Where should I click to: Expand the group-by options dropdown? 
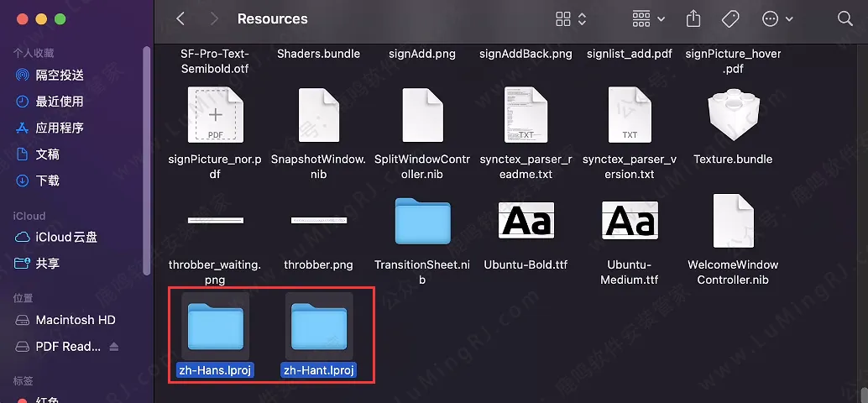pyautogui.click(x=648, y=18)
